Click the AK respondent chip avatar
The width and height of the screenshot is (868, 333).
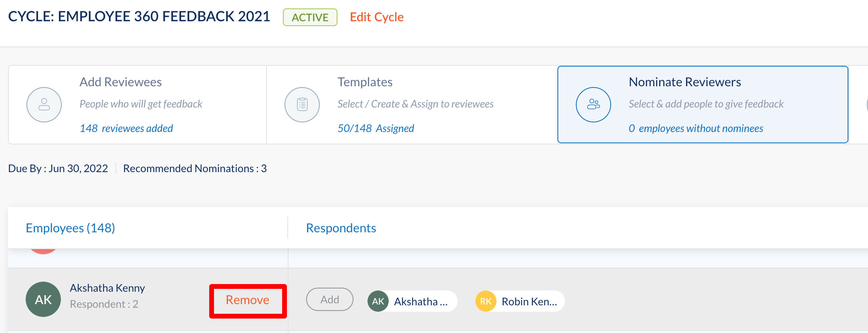[x=378, y=301]
